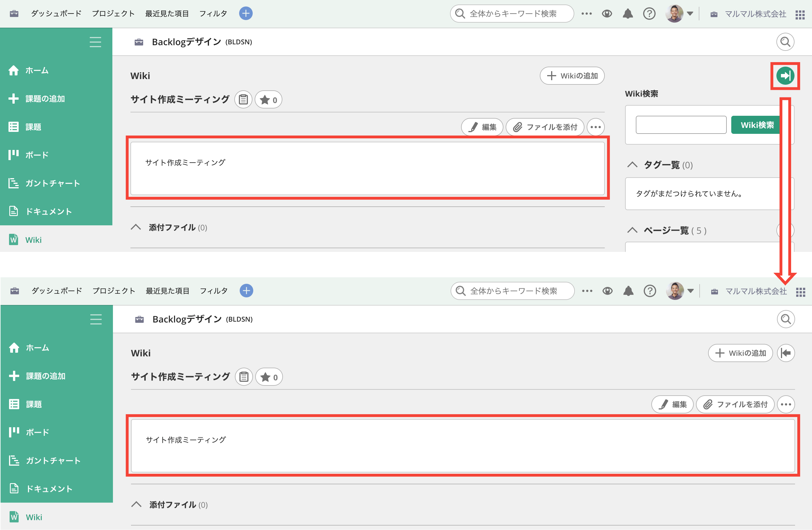The height and width of the screenshot is (530, 812).
Task: Open the user avatar dropdown in the bottom header
Action: pyautogui.click(x=680, y=291)
